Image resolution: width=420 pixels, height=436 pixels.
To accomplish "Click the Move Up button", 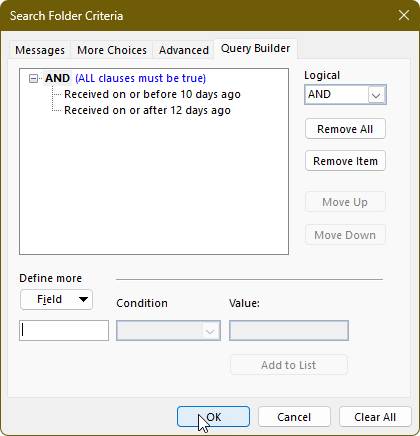I will tap(345, 202).
